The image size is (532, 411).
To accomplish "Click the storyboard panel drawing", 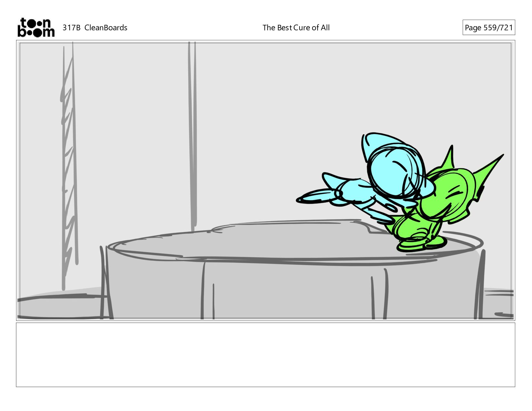I will click(x=265, y=181).
